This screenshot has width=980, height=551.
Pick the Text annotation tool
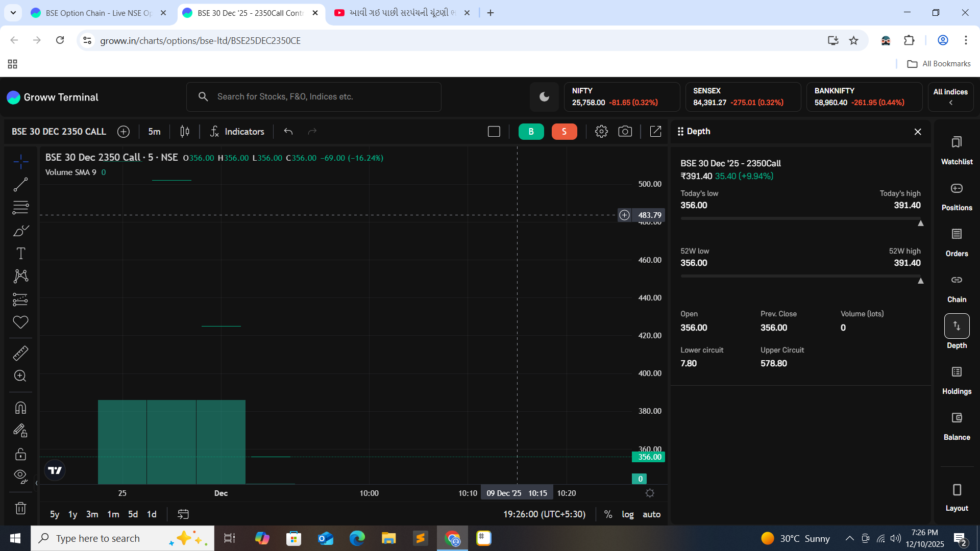pyautogui.click(x=20, y=254)
